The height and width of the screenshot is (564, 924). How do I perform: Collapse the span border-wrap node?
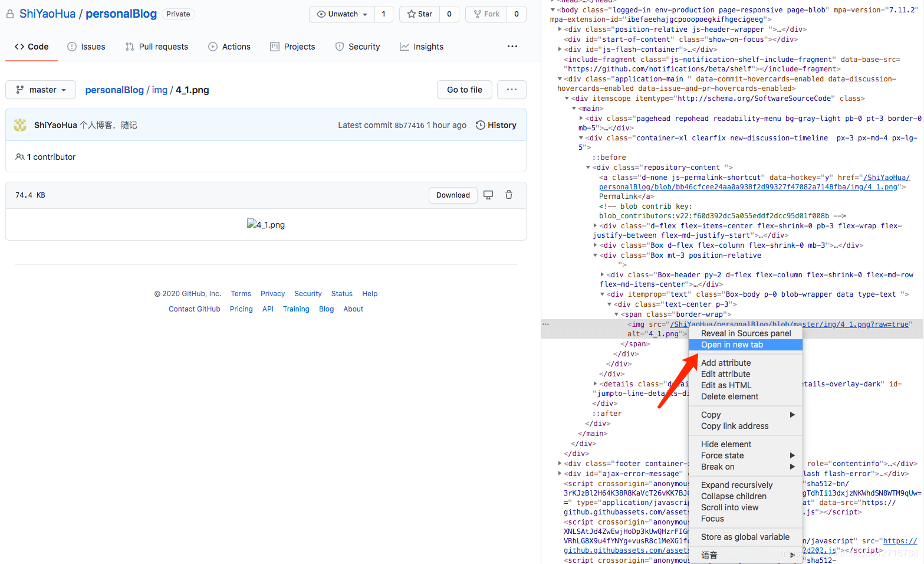click(x=616, y=314)
